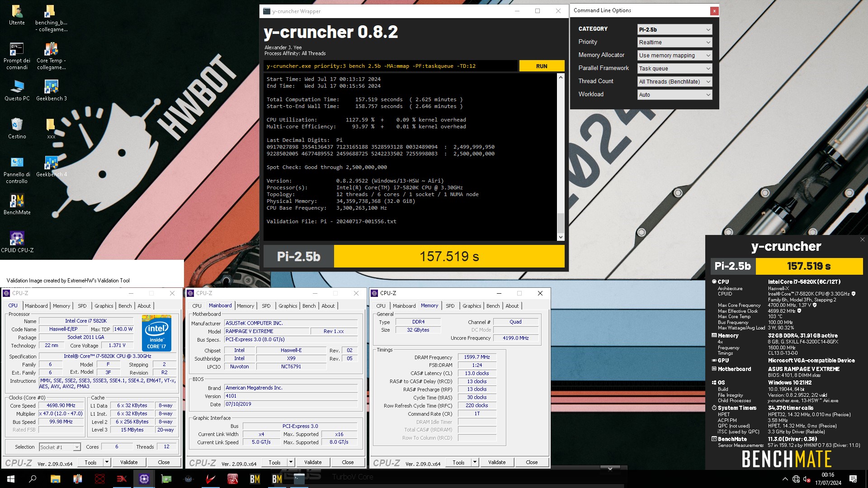Open the CATEGORY dropdown showing Pi-2.5b

coord(675,29)
